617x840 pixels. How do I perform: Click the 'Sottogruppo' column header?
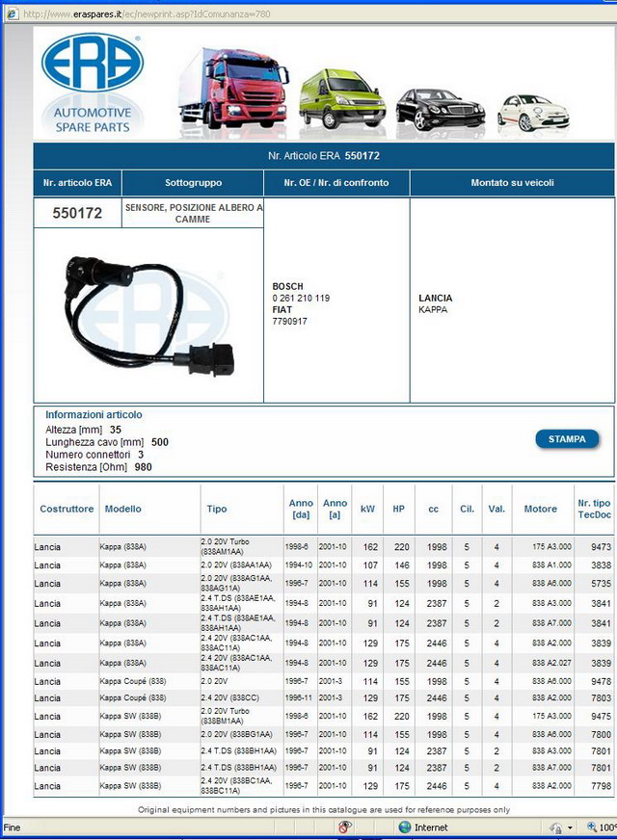193,183
